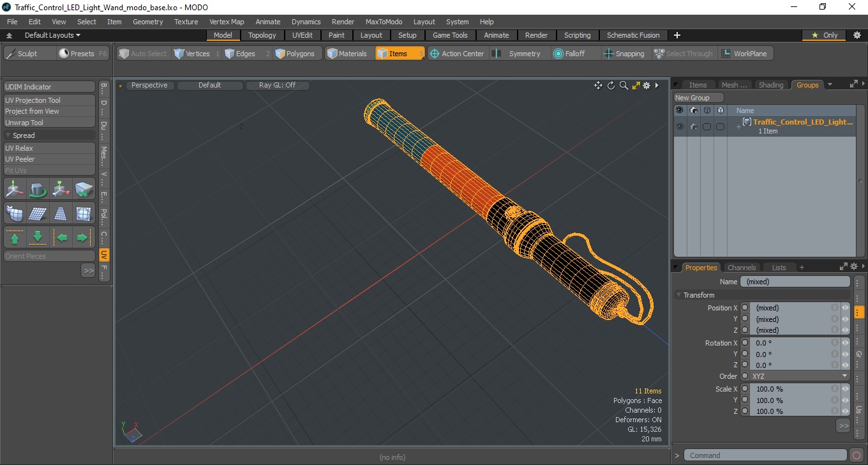Viewport: 868px width, 465px height.
Task: Expand the Traffic_Control_LED_Light group with plus
Action: click(x=738, y=126)
